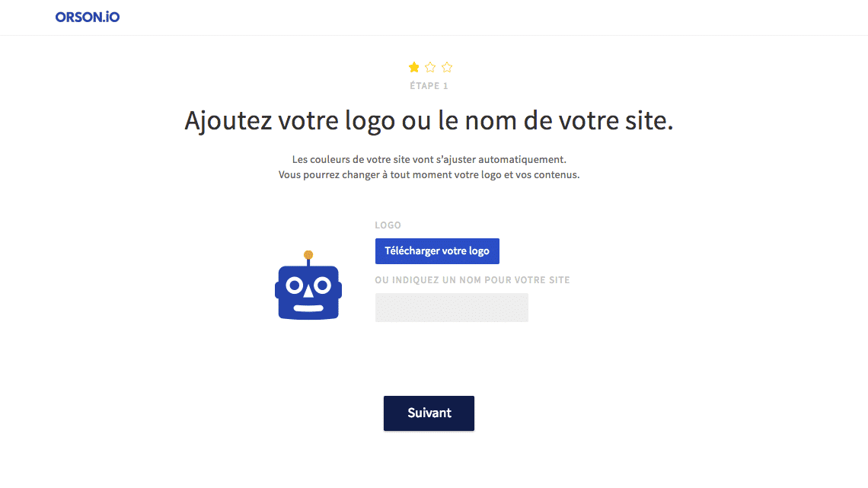
Task: Select the second empty step star
Action: [x=430, y=68]
